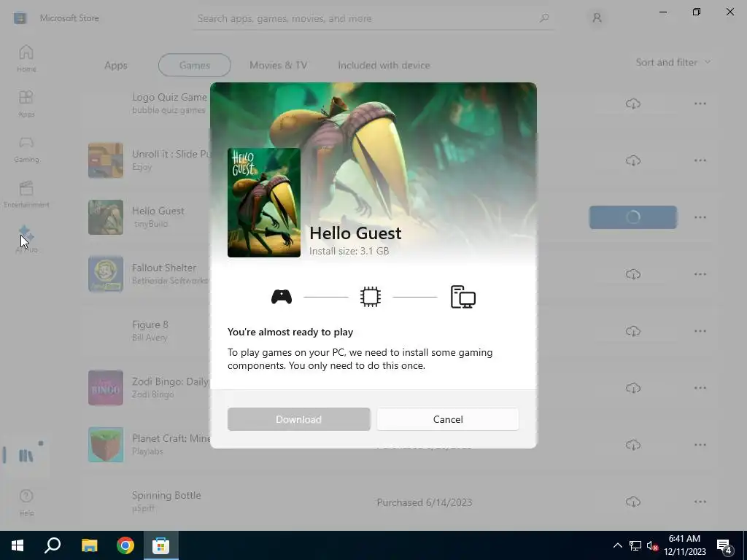Open the Windows Start menu
This screenshot has height=560, width=747.
[18, 545]
